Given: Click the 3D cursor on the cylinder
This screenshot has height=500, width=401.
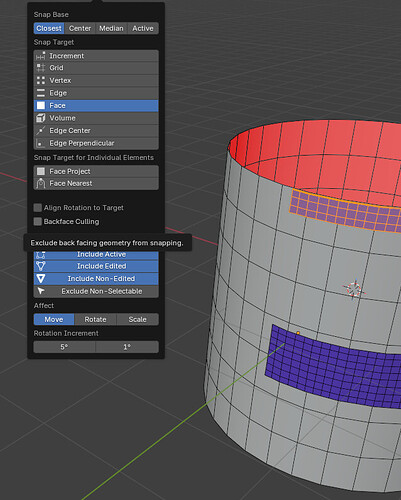Looking at the screenshot, I should pyautogui.click(x=354, y=290).
